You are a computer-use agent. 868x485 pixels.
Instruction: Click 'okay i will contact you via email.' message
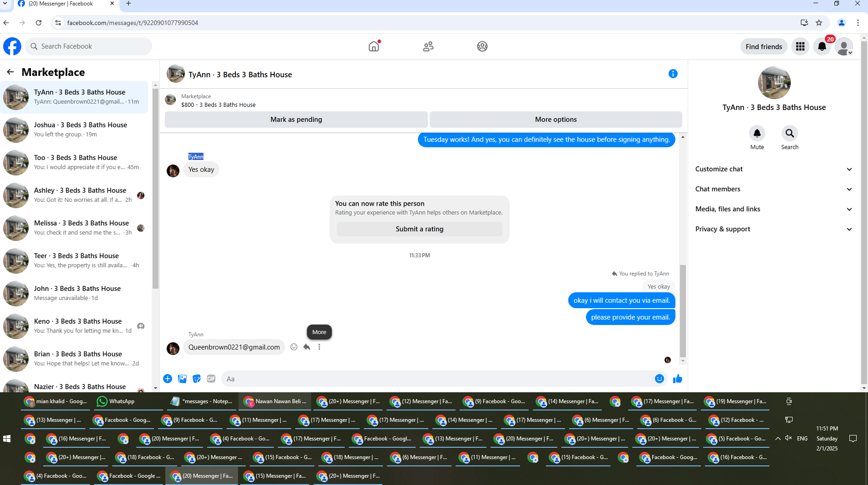click(622, 300)
